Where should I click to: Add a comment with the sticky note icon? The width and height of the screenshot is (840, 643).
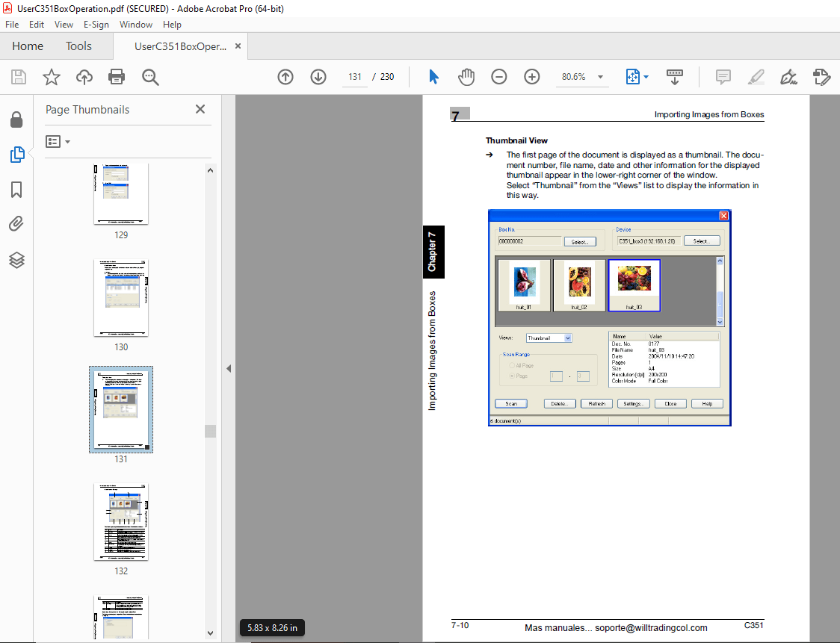click(x=723, y=77)
